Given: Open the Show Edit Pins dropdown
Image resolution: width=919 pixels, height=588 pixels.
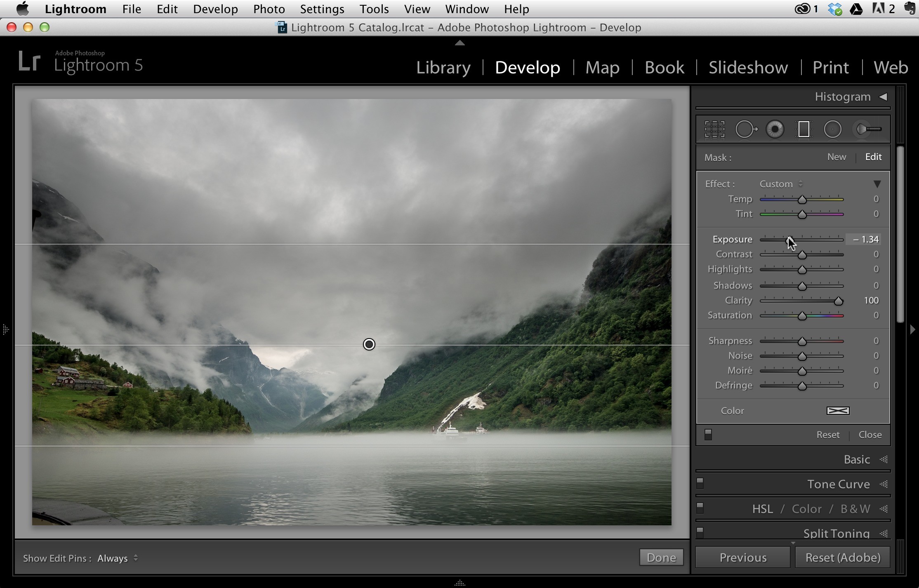Looking at the screenshot, I should (118, 558).
